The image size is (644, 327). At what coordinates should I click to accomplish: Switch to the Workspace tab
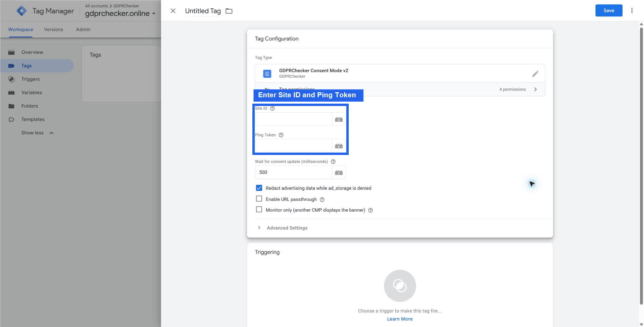(x=20, y=30)
